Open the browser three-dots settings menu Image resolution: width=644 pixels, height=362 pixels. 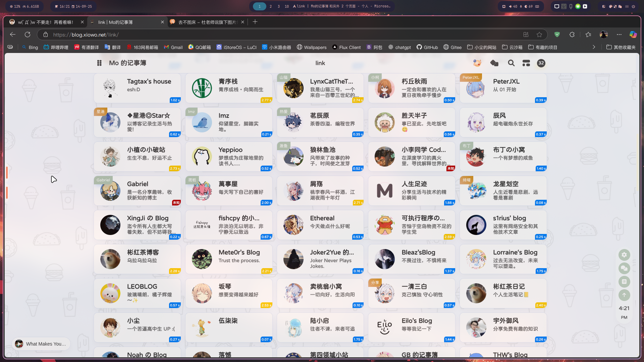[619, 35]
